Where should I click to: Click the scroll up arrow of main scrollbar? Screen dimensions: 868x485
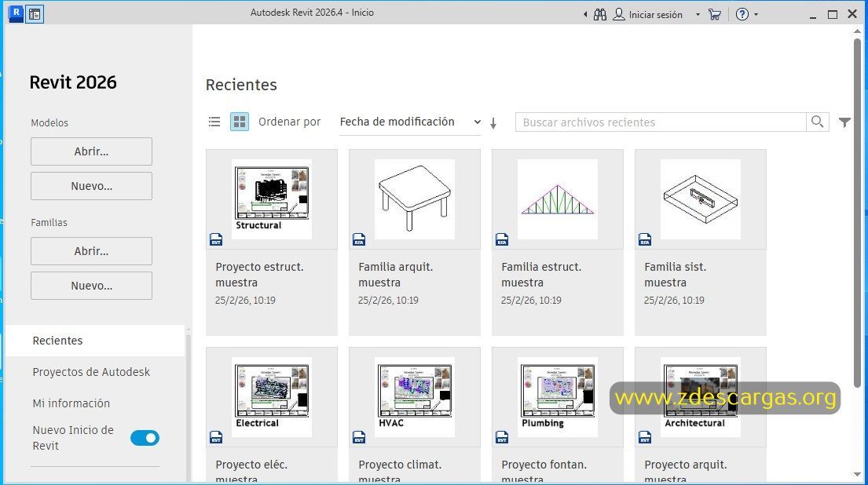pos(857,31)
